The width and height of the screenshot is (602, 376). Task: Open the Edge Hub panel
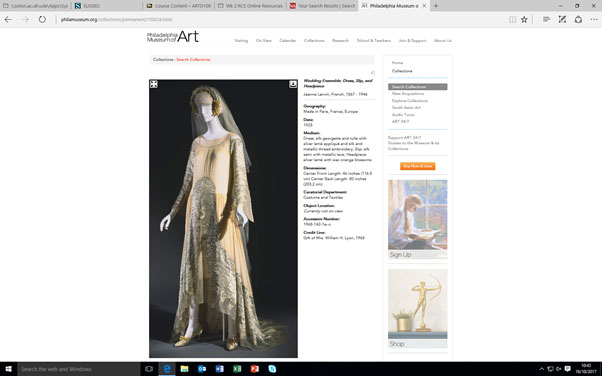[x=546, y=20]
